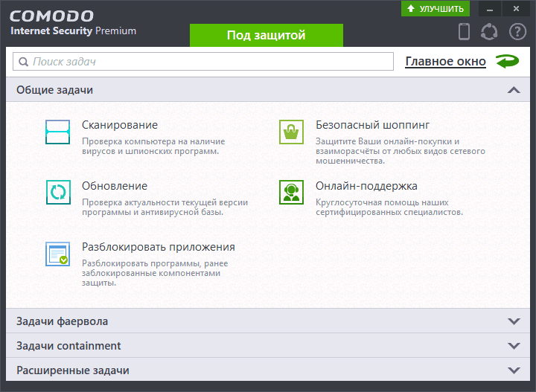Open the Сканирование scan icon
536x392 pixels.
point(58,132)
